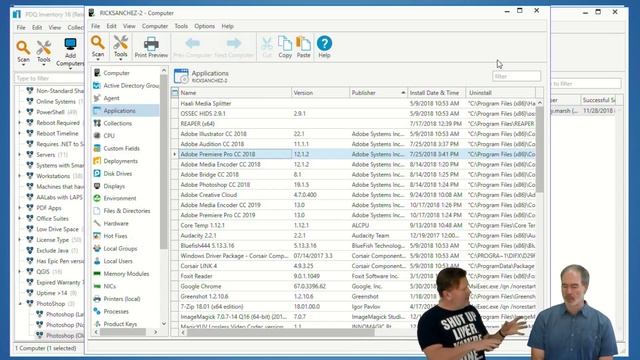Viewport: 640px width, 360px height.
Task: Open the Options menu
Action: coord(204,26)
